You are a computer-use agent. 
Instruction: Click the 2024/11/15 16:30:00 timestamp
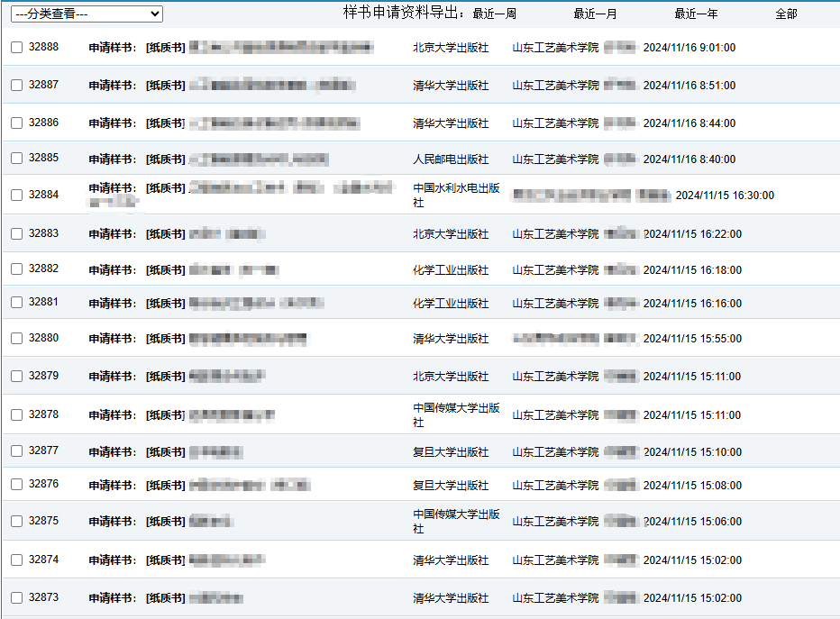click(725, 196)
